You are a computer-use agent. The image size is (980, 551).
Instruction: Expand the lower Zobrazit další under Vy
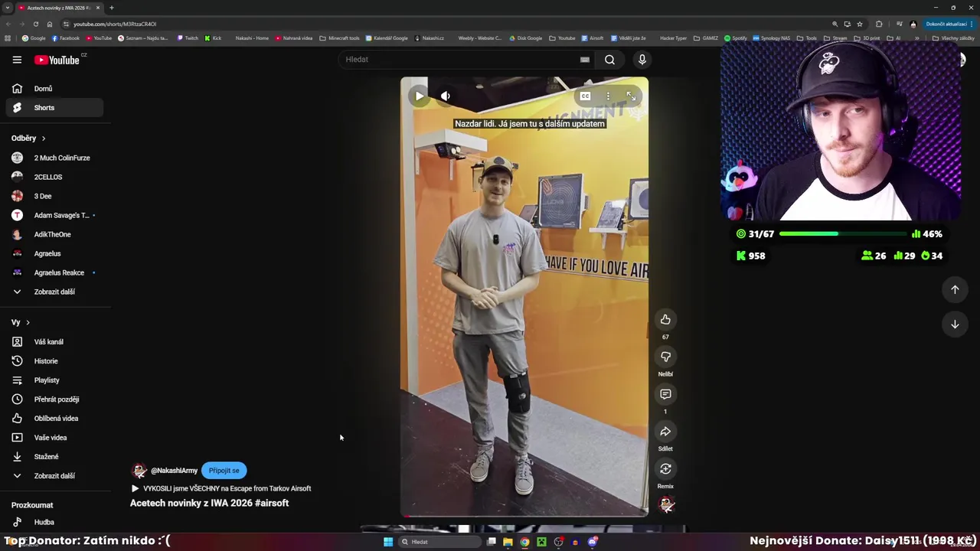click(x=54, y=476)
